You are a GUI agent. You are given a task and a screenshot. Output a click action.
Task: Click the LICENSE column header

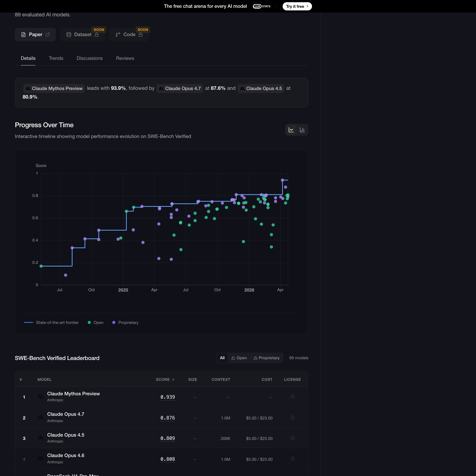tap(292, 379)
